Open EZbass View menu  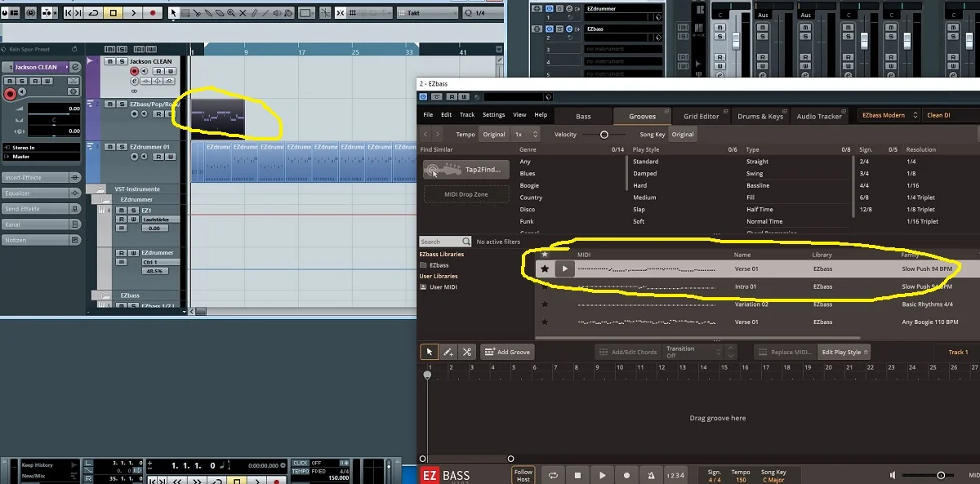pos(519,115)
